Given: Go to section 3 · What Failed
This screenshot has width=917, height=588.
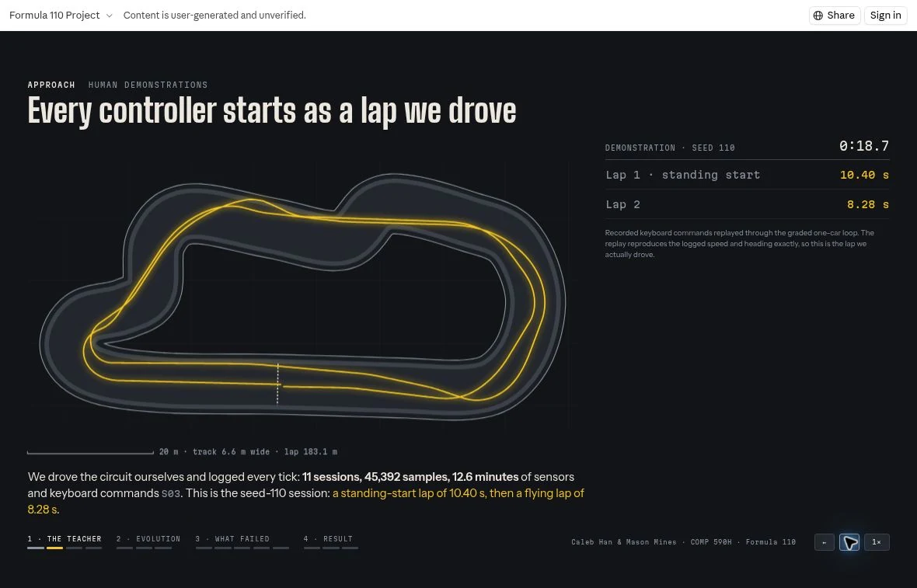Looking at the screenshot, I should [232, 539].
